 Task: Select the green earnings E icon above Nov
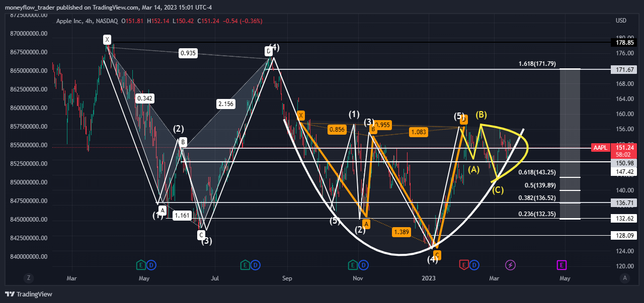353,264
